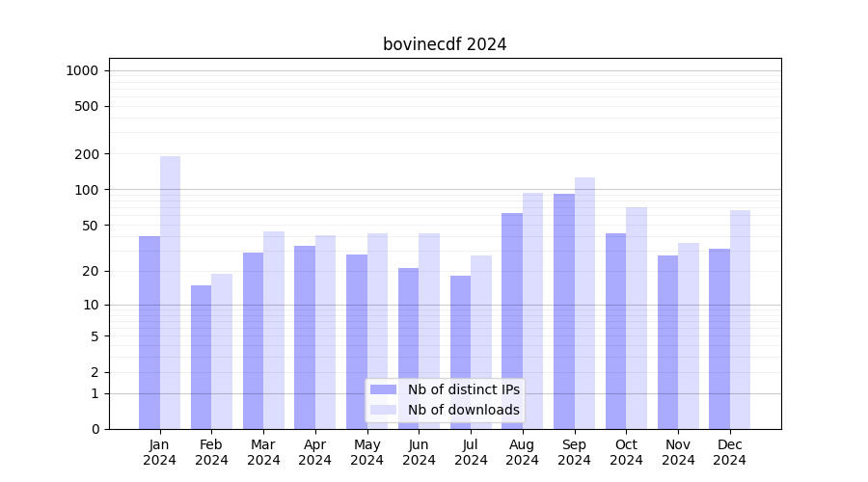Image resolution: width=868 pixels, height=482 pixels.
Task: Click the Sep 2024 distinct IPs bar
Action: click(x=564, y=310)
